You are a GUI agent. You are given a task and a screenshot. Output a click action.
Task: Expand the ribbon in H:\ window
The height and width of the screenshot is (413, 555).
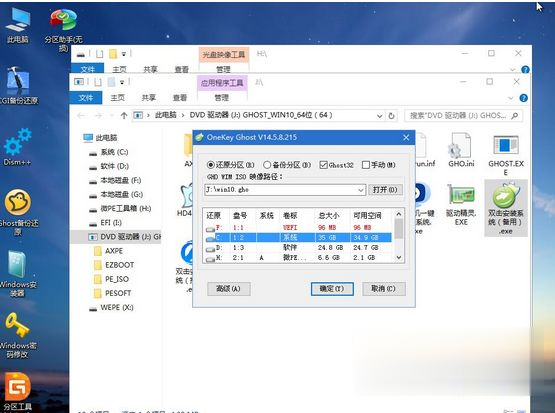[x=512, y=70]
